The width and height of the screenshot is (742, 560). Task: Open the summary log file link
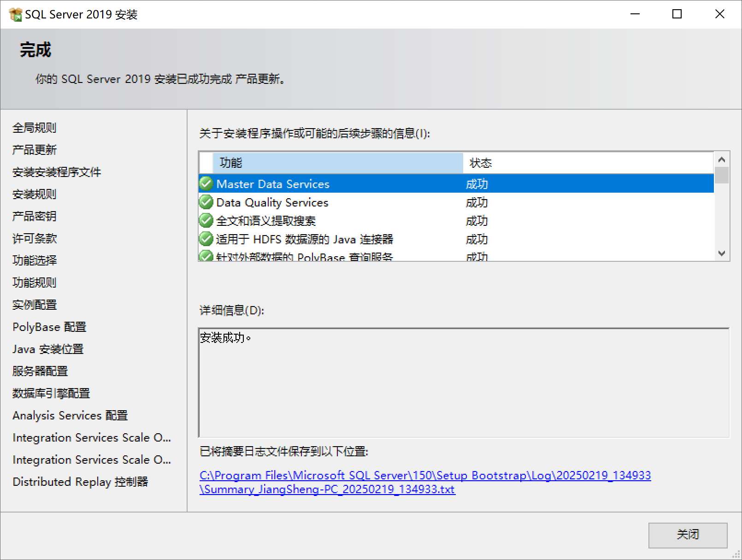(424, 476)
